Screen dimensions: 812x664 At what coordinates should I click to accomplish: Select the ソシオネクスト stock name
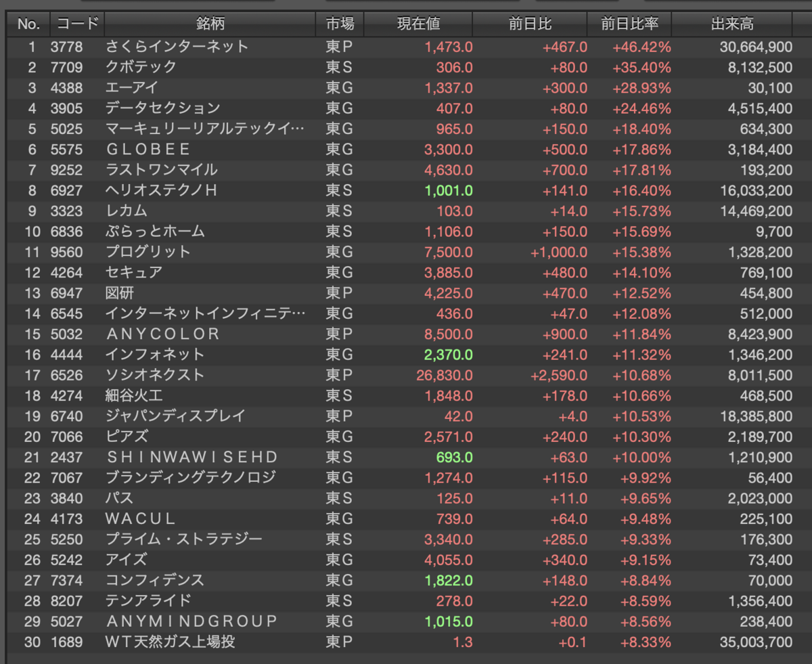pyautogui.click(x=155, y=375)
